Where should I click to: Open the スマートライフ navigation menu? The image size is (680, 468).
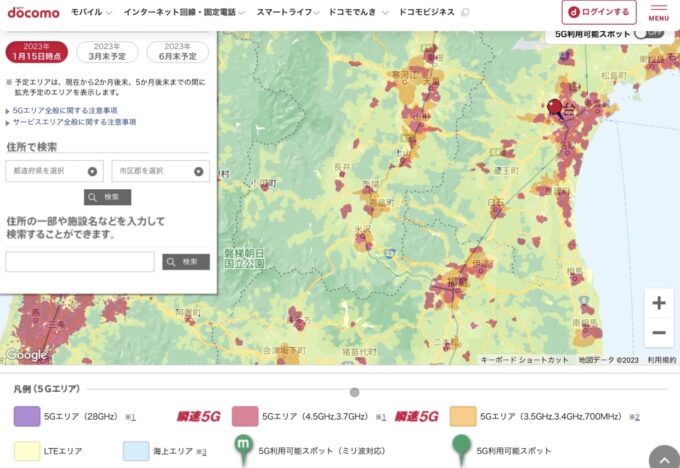click(x=288, y=12)
